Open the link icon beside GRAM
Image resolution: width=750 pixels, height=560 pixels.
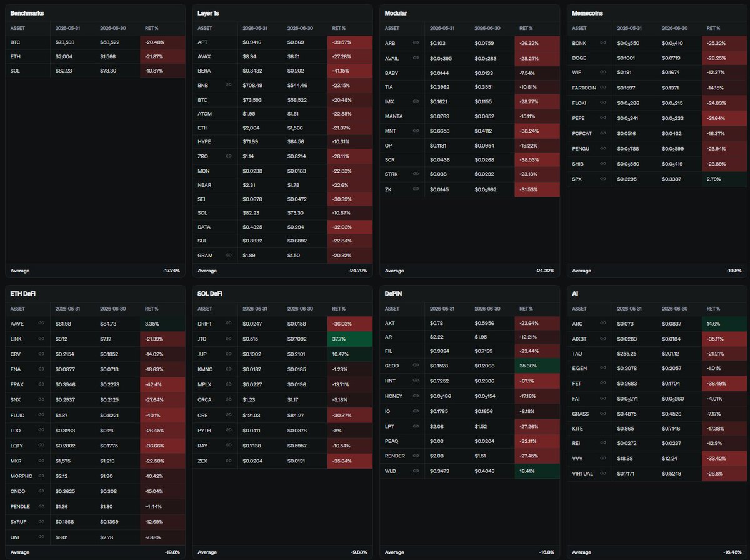(x=229, y=255)
